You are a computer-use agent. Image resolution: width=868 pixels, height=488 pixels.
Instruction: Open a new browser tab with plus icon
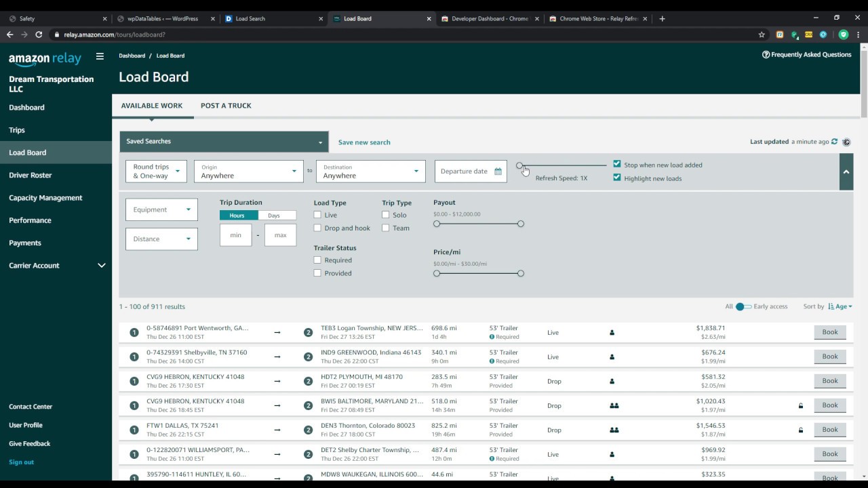point(662,18)
